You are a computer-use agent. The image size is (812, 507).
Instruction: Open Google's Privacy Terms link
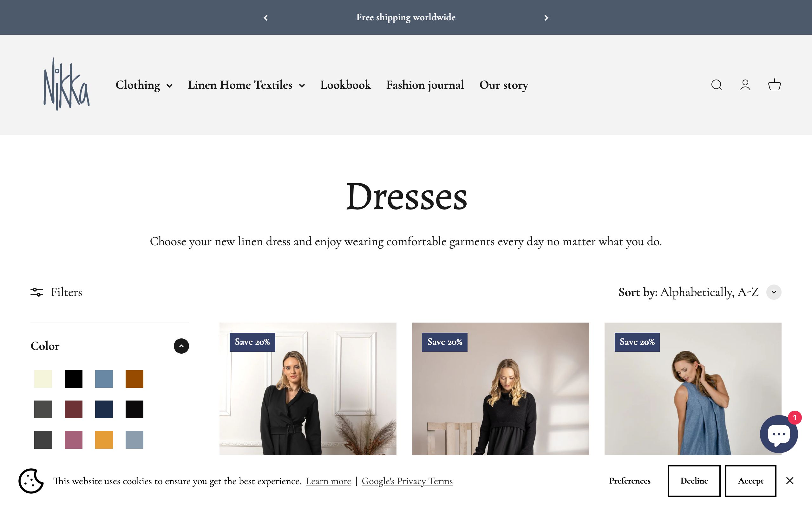click(x=407, y=481)
